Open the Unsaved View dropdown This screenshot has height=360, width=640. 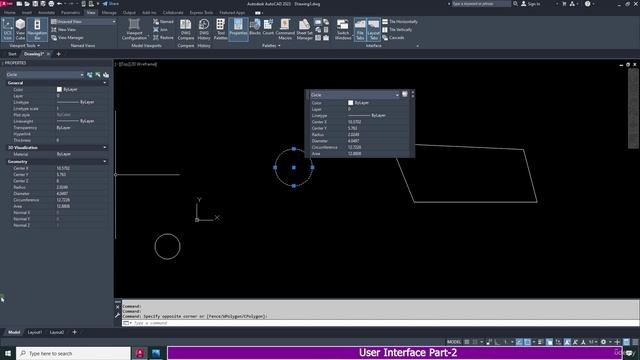(83, 21)
